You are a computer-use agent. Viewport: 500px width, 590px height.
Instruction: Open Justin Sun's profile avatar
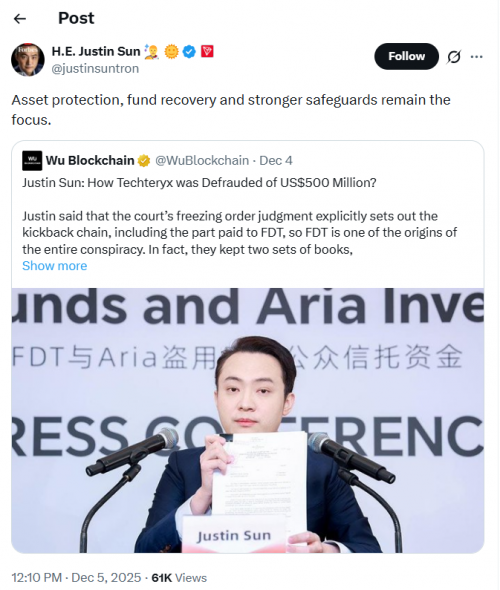coord(28,59)
